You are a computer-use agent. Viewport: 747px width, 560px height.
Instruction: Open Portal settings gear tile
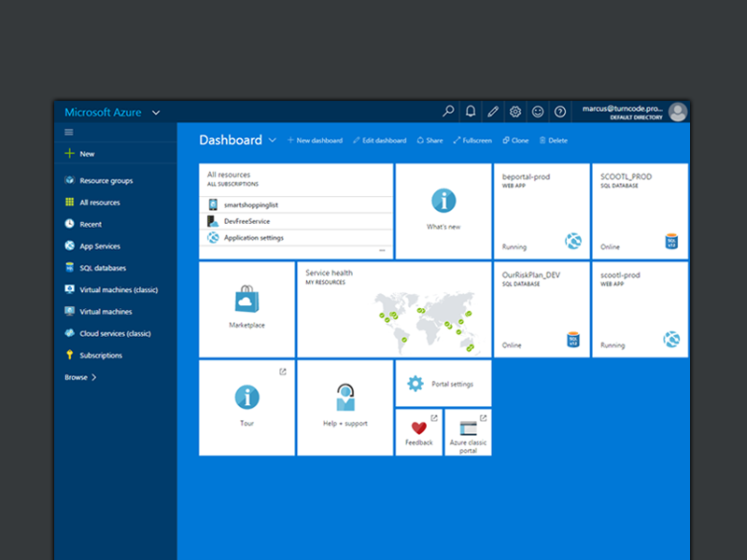444,384
